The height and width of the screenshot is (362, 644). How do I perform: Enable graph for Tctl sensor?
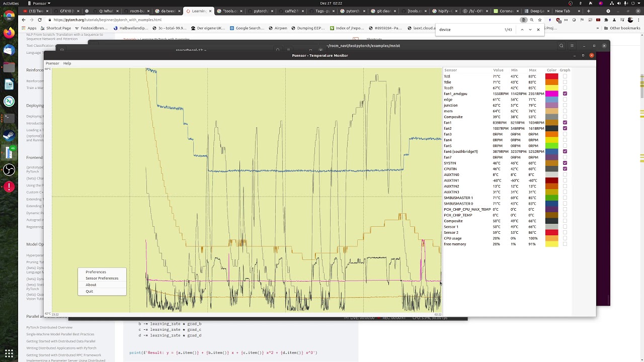[565, 76]
